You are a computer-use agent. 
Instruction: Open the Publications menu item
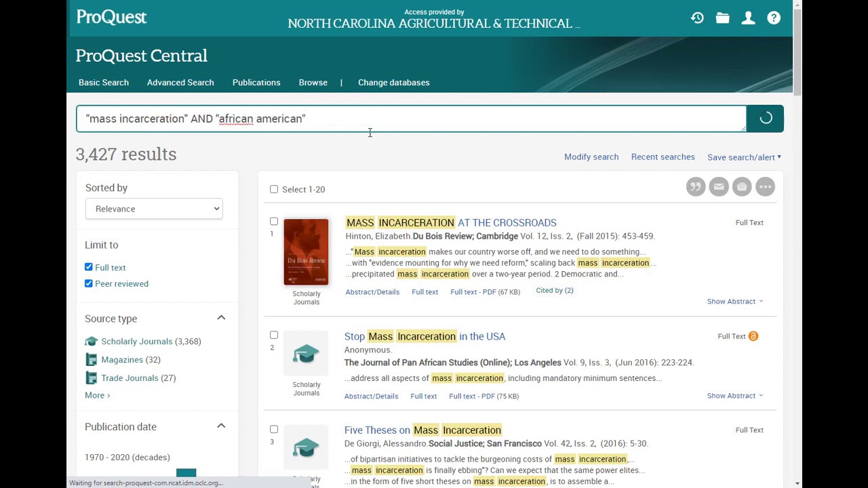coord(256,83)
